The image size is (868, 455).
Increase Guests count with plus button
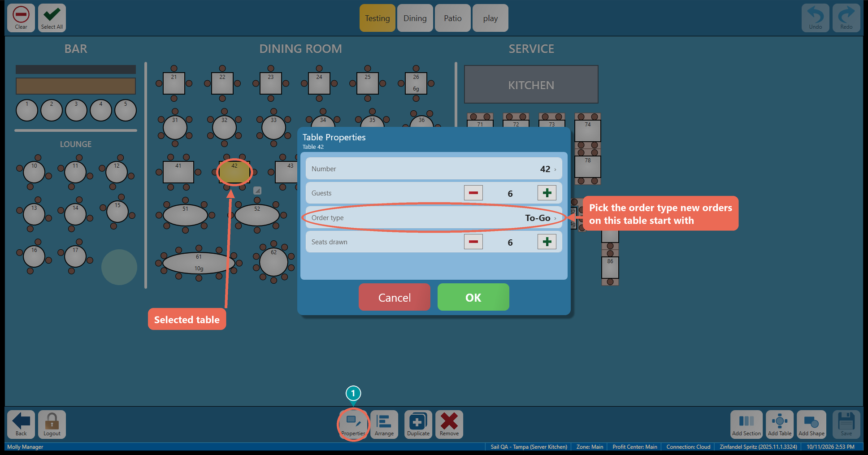coord(547,193)
